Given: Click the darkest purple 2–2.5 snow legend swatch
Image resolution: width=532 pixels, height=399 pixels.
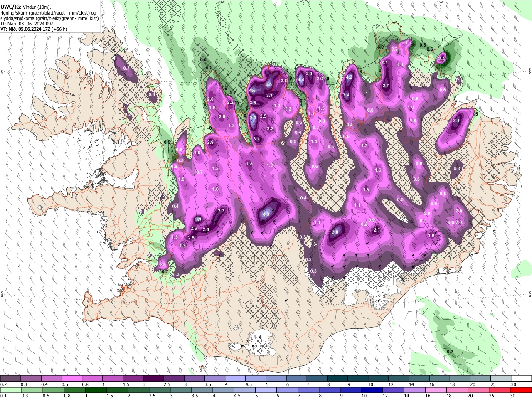Looking at the screenshot, I should point(153,379).
